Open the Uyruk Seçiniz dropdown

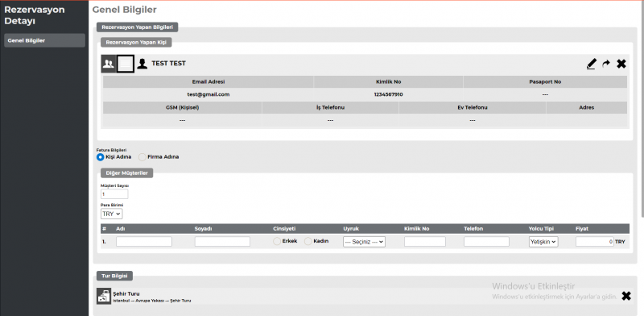coord(364,242)
